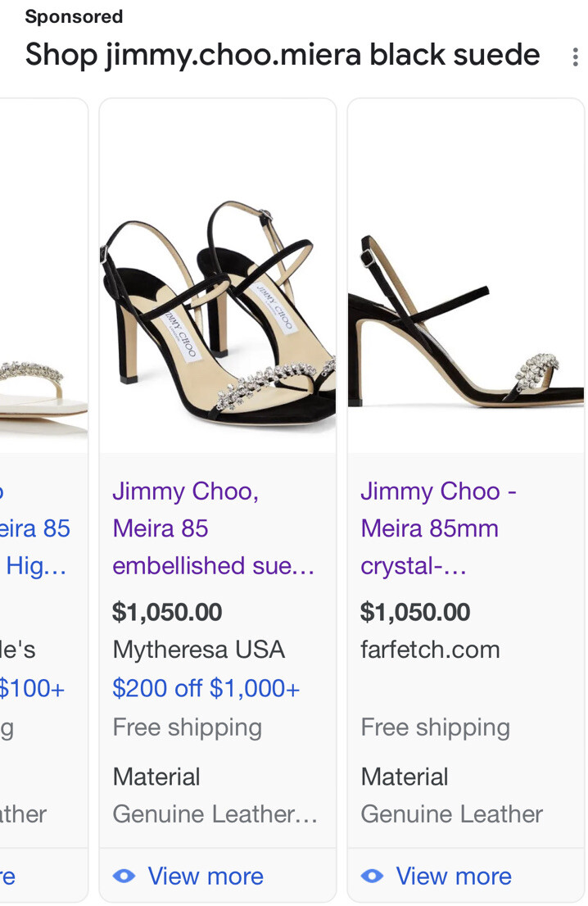The image size is (588, 906).
Task: Click 'View more' on the Mytheresa card
Action: click(x=206, y=877)
